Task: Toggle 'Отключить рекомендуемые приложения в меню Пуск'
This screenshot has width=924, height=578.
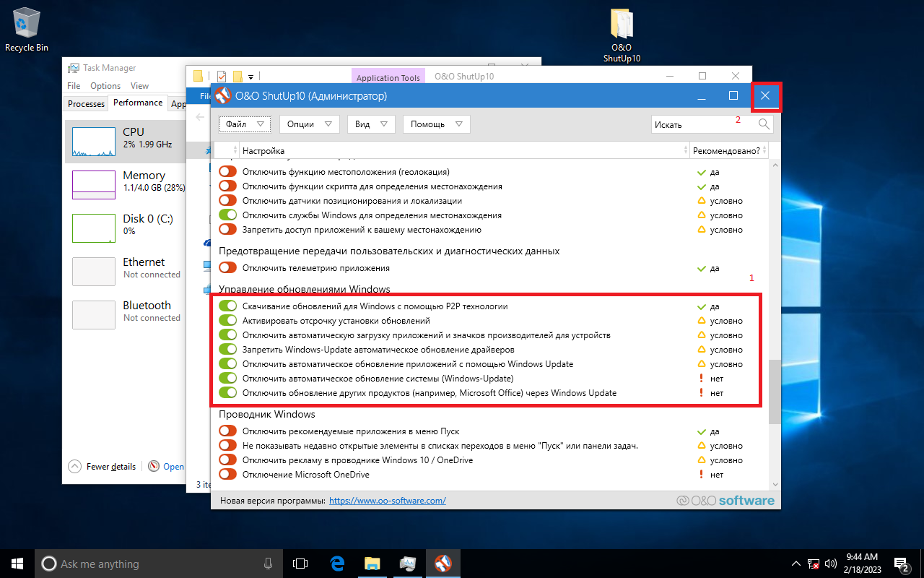Action: [228, 431]
